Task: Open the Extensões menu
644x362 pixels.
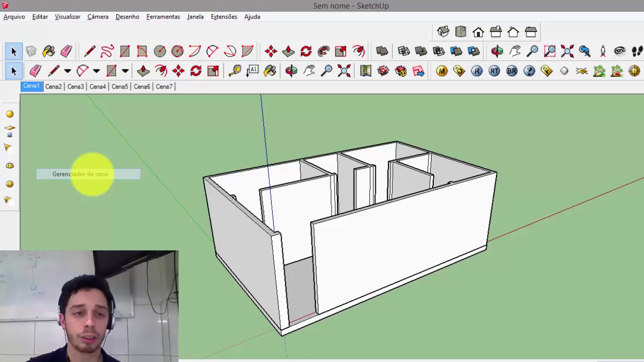Action: click(224, 17)
